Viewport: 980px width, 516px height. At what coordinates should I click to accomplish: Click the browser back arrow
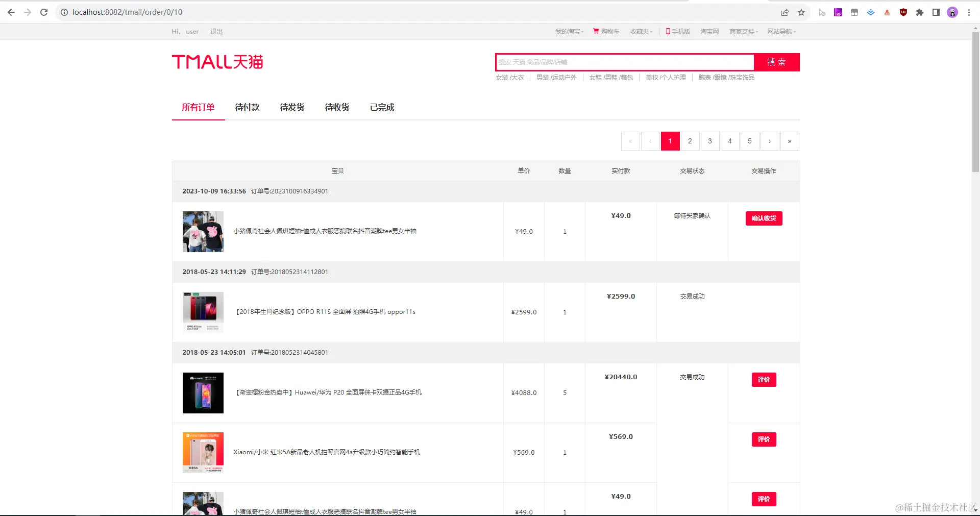tap(11, 12)
